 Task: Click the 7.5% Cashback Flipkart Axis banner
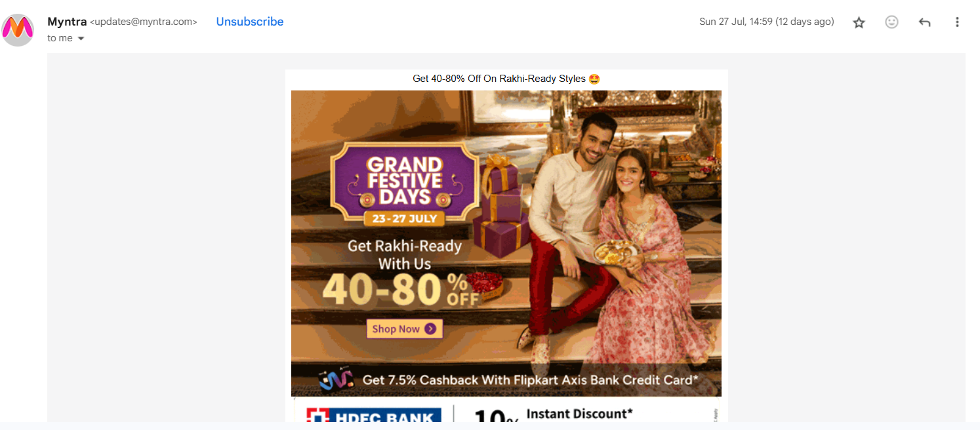point(506,380)
